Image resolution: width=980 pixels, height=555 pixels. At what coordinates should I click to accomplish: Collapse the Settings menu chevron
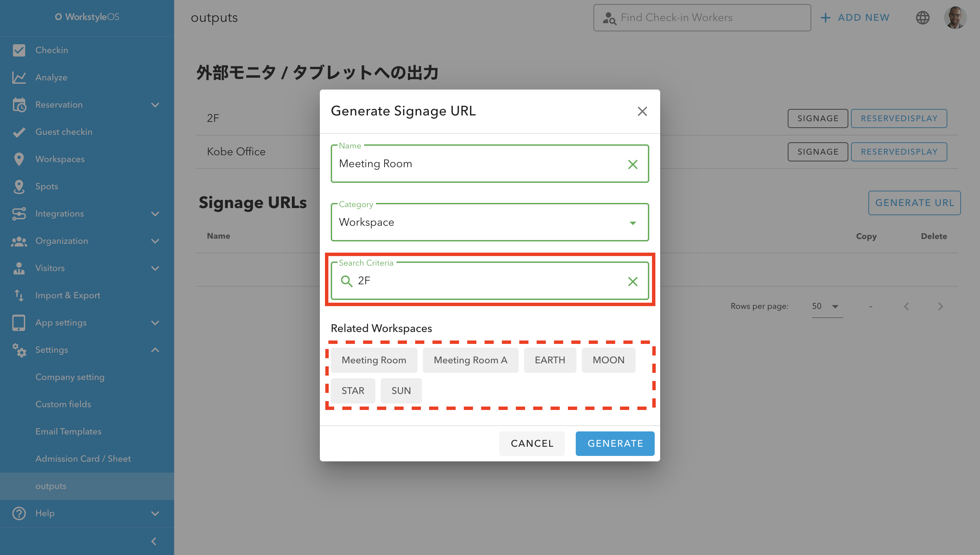tap(155, 350)
